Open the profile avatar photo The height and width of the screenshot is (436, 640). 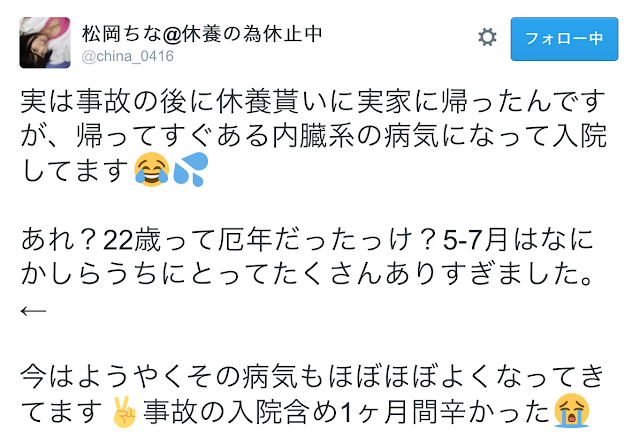point(45,42)
